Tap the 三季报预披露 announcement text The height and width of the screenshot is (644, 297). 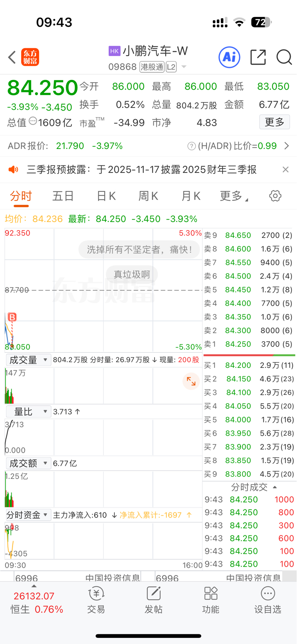[141, 169]
